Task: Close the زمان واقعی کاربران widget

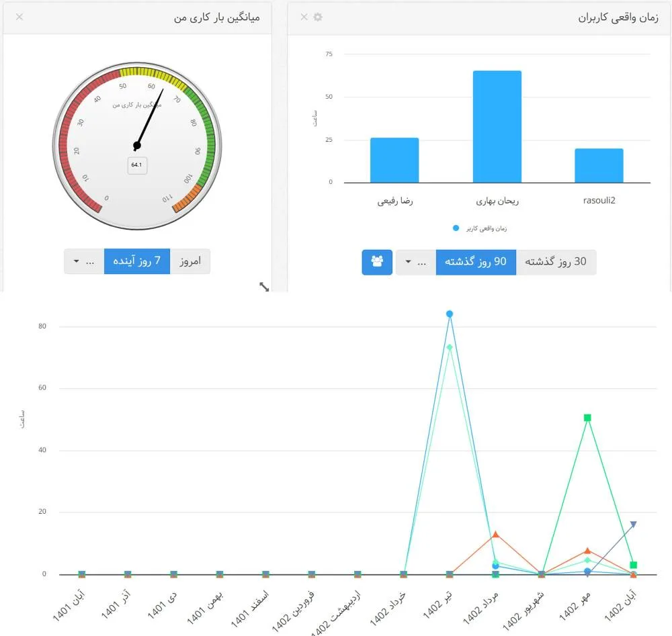Action: click(304, 17)
